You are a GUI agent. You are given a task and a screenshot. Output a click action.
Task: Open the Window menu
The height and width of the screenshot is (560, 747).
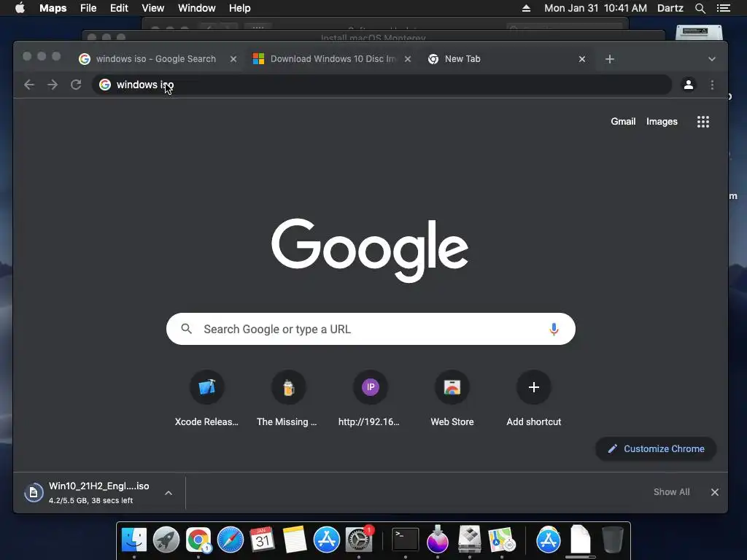197,8
